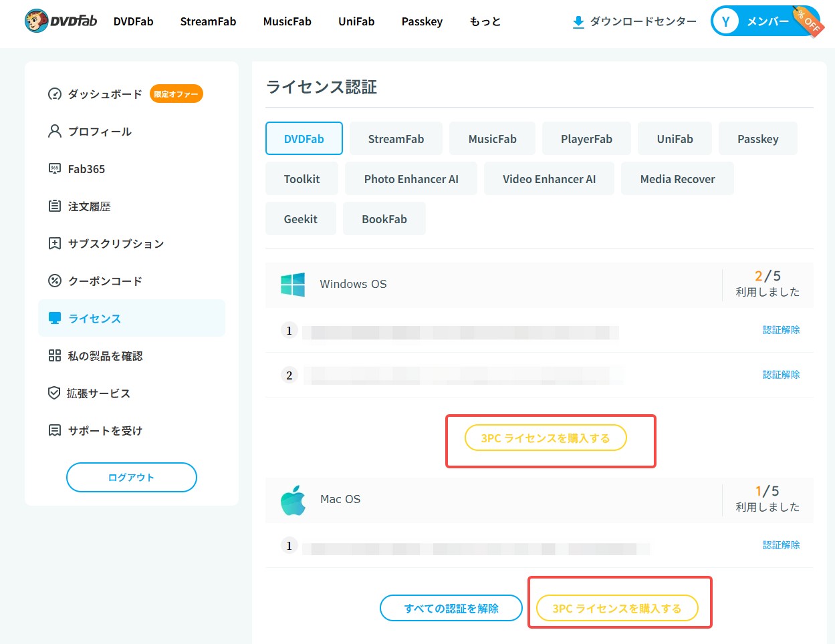Viewport: 835px width, 644px height.
Task: Click the download center arrow icon
Action: point(578,22)
